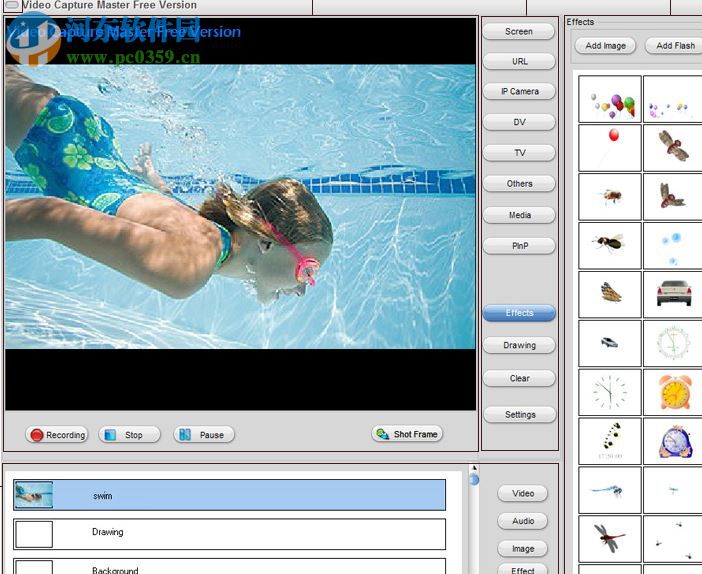
Task: Pick the brown dragonfly effect thumbnail
Action: point(673,148)
